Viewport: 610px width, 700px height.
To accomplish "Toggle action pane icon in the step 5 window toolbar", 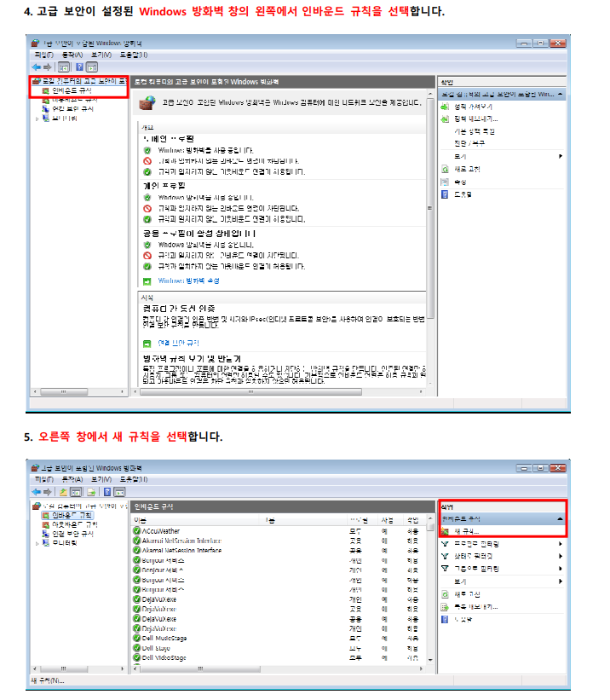I will (119, 492).
